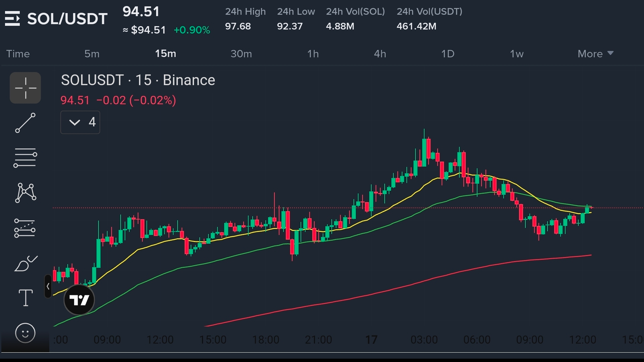Open the hamburger menu beside SOL/USDT
Image resolution: width=644 pixels, height=362 pixels.
(x=12, y=19)
